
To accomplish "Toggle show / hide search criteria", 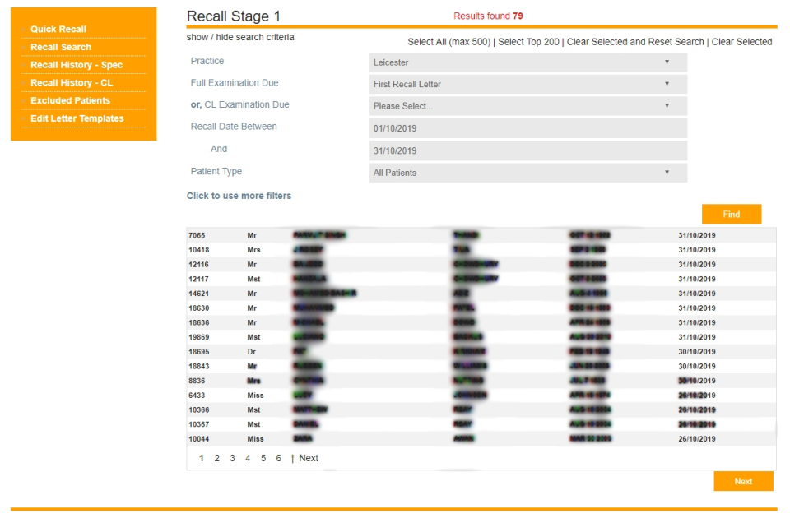I will point(240,37).
